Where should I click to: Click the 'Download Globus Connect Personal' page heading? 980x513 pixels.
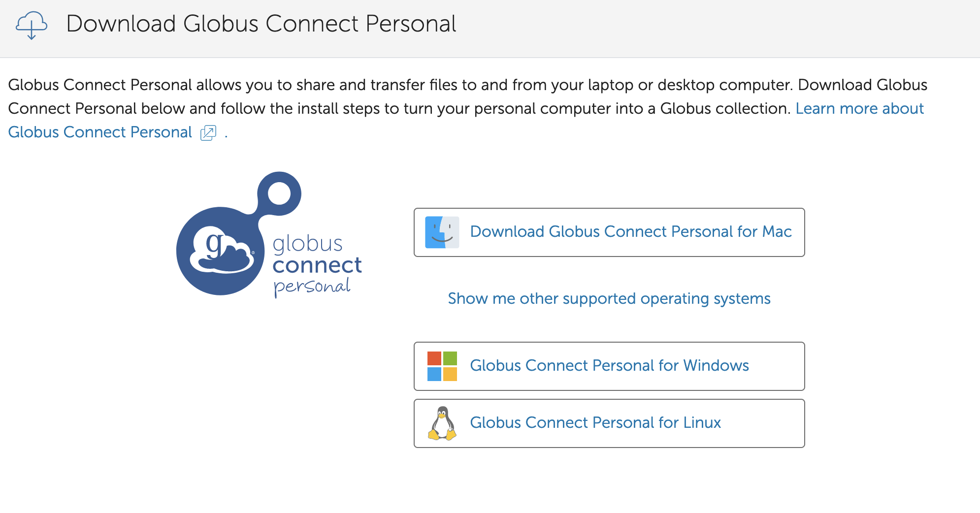pyautogui.click(x=261, y=24)
